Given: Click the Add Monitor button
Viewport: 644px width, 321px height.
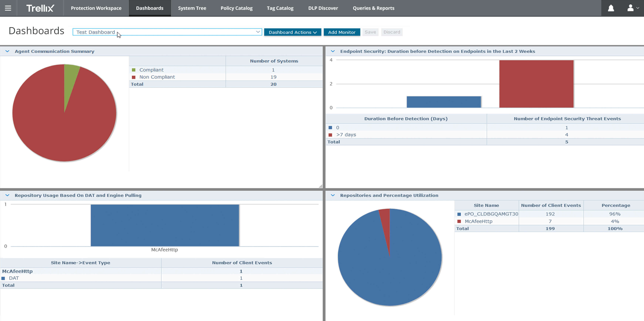Looking at the screenshot, I should coord(342,32).
